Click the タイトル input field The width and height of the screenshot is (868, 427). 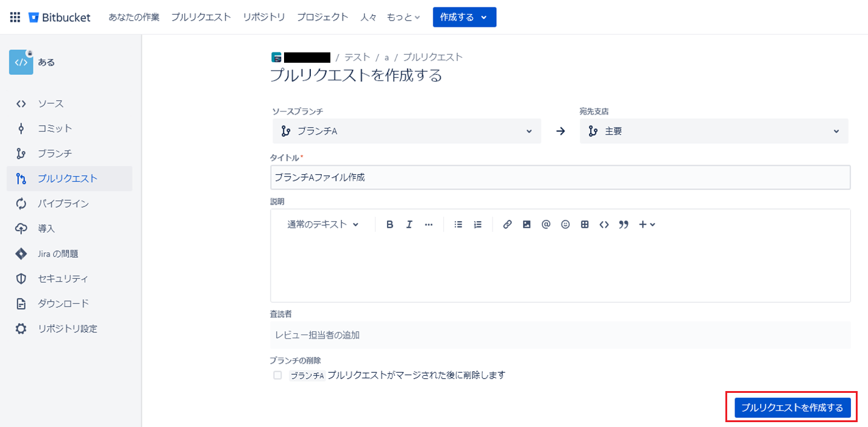[x=560, y=177]
